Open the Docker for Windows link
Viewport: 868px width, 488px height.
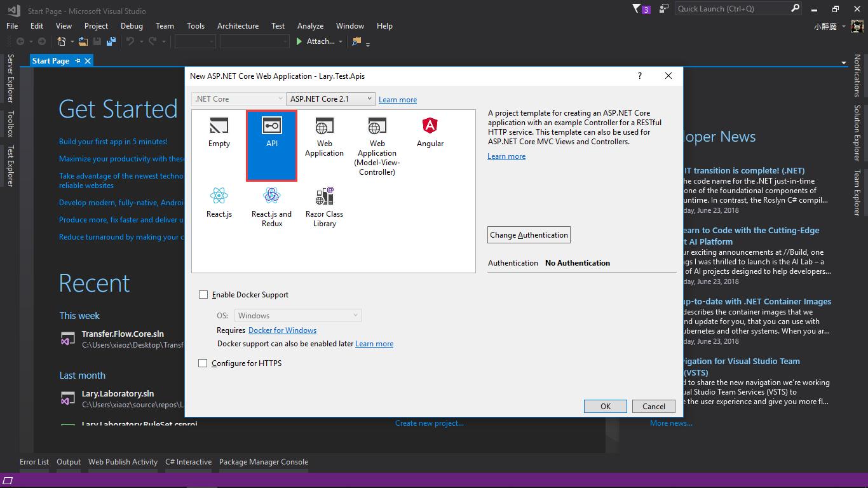pyautogui.click(x=282, y=330)
